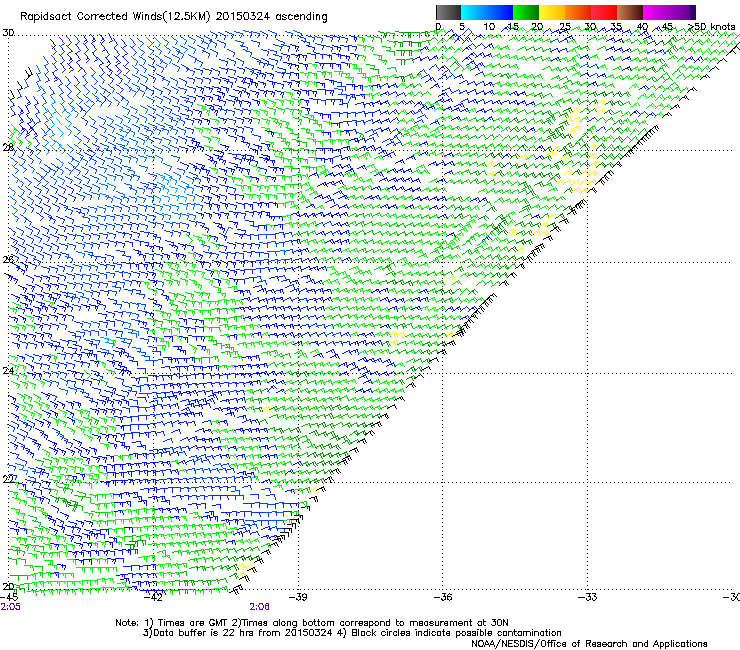Click latitude label '22' on left axis
This screenshot has width=740, height=650.
tap(8, 480)
